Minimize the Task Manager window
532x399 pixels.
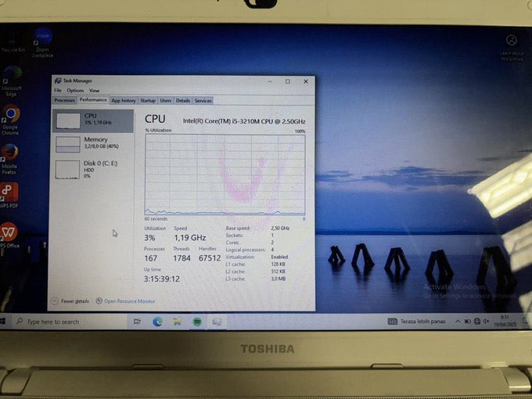[x=270, y=81]
